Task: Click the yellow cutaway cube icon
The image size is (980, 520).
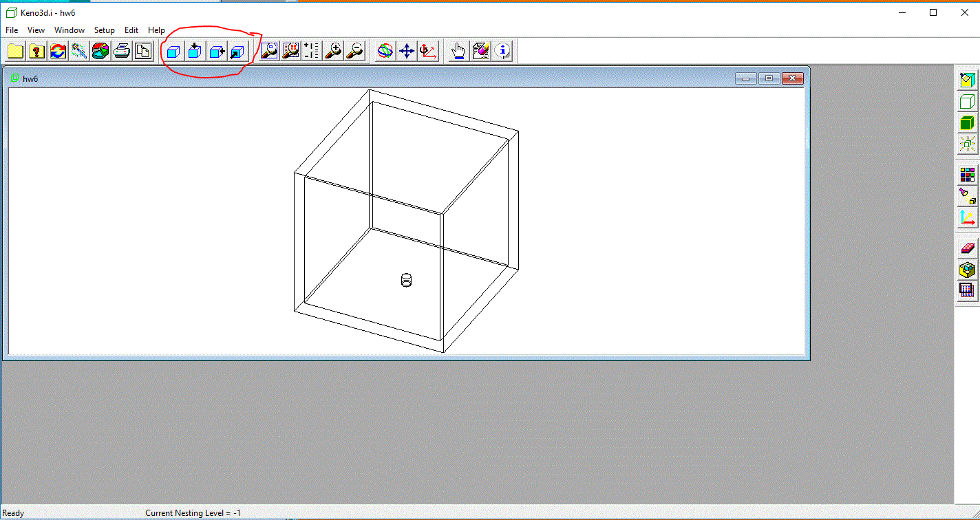Action: (x=968, y=270)
